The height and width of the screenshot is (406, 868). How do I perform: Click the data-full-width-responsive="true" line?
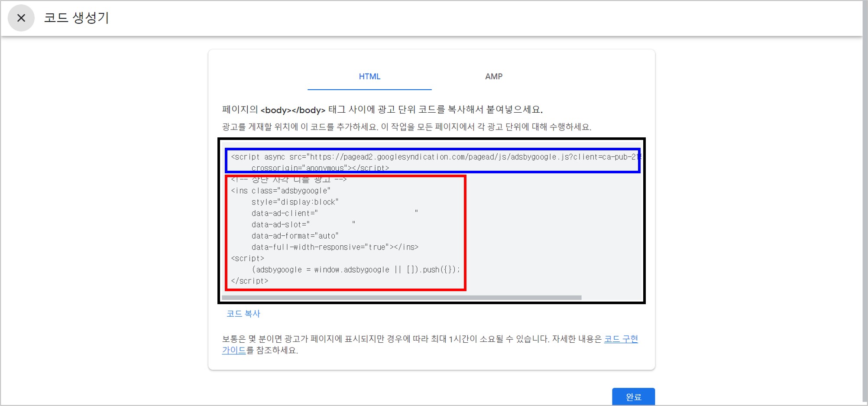pyautogui.click(x=335, y=247)
